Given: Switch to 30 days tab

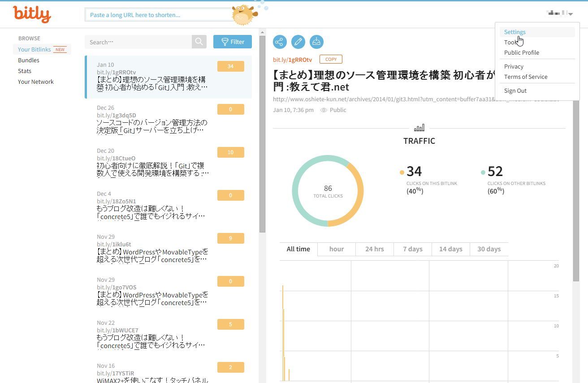Looking at the screenshot, I should [x=489, y=249].
